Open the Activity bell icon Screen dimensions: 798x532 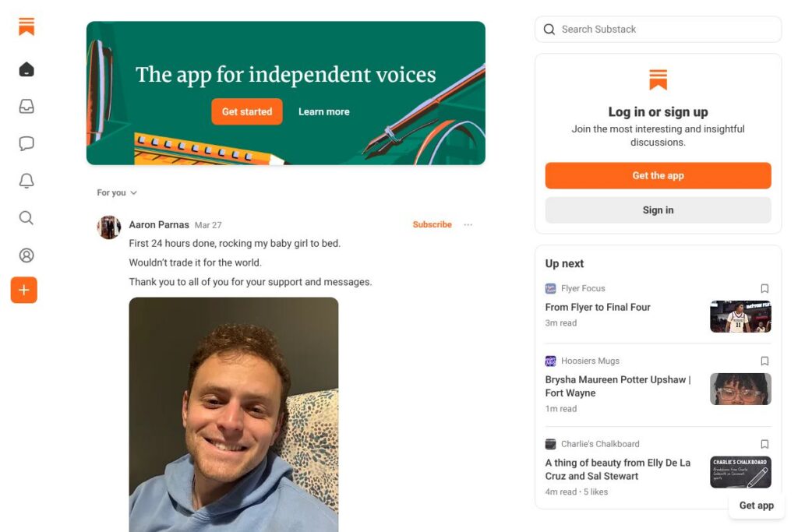click(26, 181)
